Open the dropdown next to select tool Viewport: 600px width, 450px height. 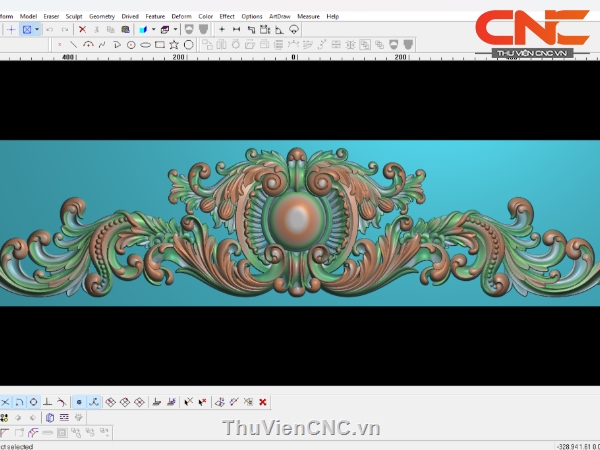pyautogui.click(x=37, y=30)
